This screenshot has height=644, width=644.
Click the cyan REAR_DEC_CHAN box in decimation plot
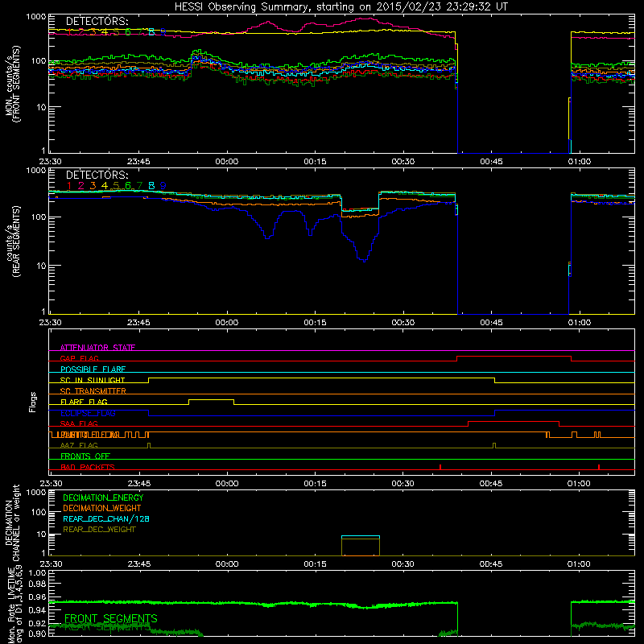coord(361,536)
